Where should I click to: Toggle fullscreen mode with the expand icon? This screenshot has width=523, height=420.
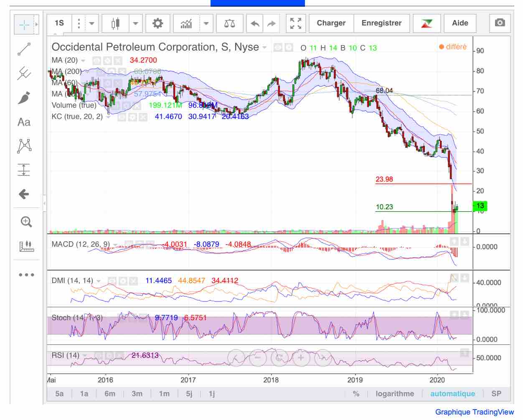click(296, 23)
